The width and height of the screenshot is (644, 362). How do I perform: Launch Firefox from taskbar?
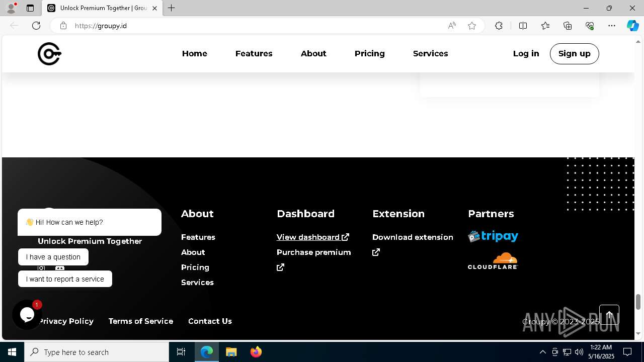click(256, 352)
